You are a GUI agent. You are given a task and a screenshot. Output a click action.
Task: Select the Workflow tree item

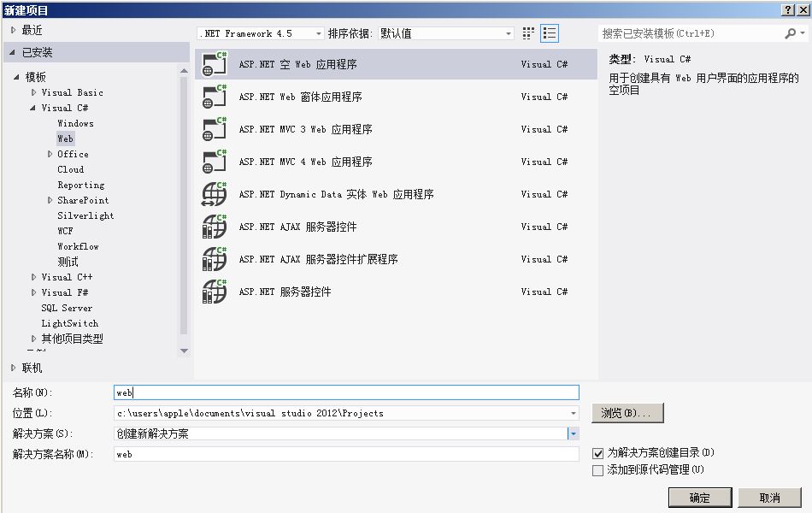tap(78, 246)
